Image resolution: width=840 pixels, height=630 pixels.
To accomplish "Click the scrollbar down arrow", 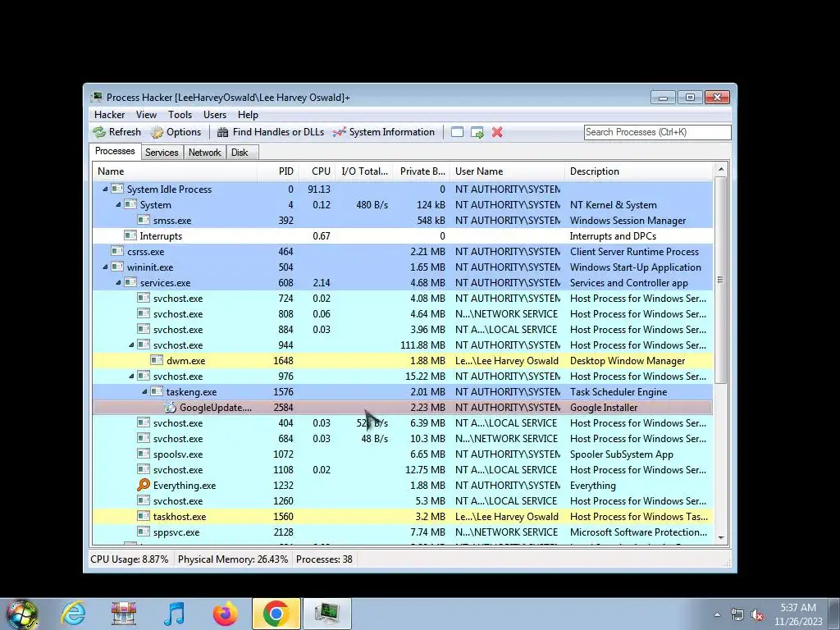I will point(720,537).
